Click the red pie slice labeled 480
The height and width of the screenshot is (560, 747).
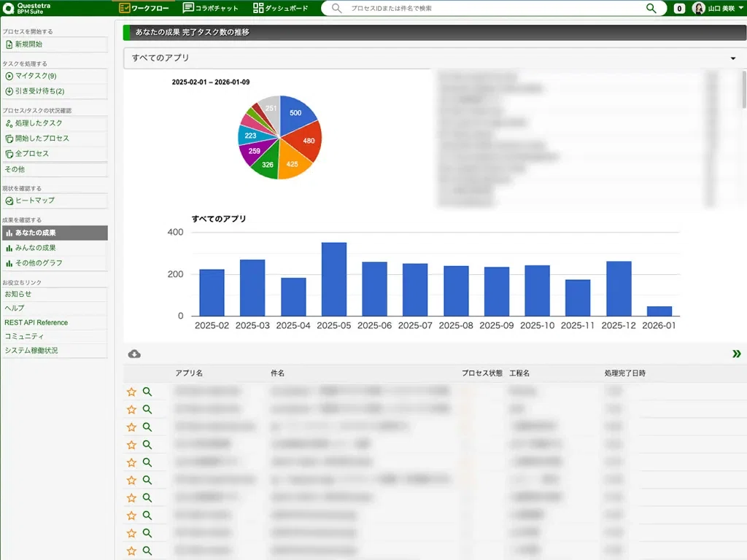308,141
